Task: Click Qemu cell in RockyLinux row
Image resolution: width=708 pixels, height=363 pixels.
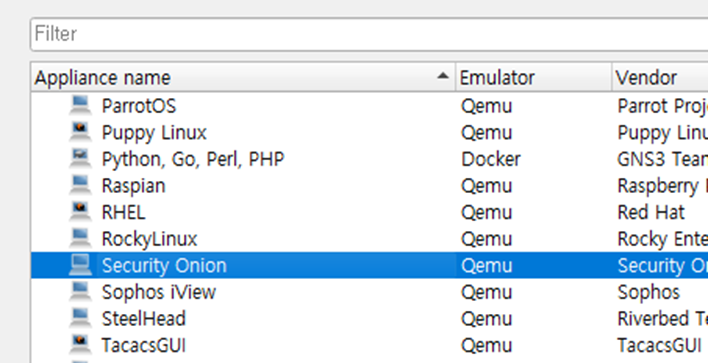Action: [487, 240]
